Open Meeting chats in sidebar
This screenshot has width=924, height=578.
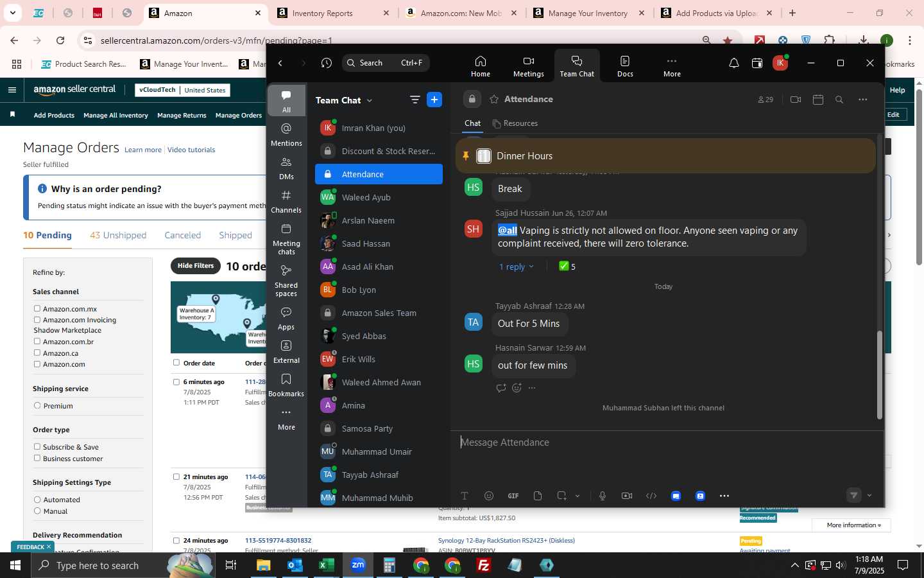click(x=286, y=239)
